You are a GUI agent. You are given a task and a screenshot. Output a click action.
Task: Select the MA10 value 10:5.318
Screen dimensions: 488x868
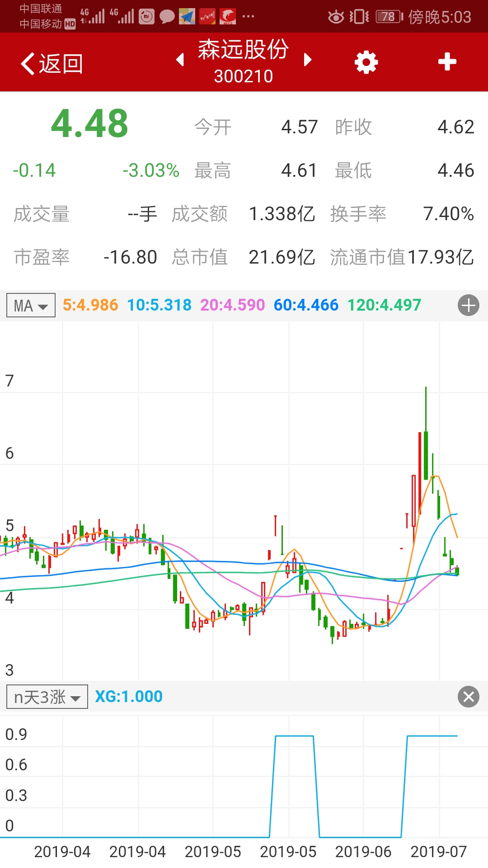[159, 305]
